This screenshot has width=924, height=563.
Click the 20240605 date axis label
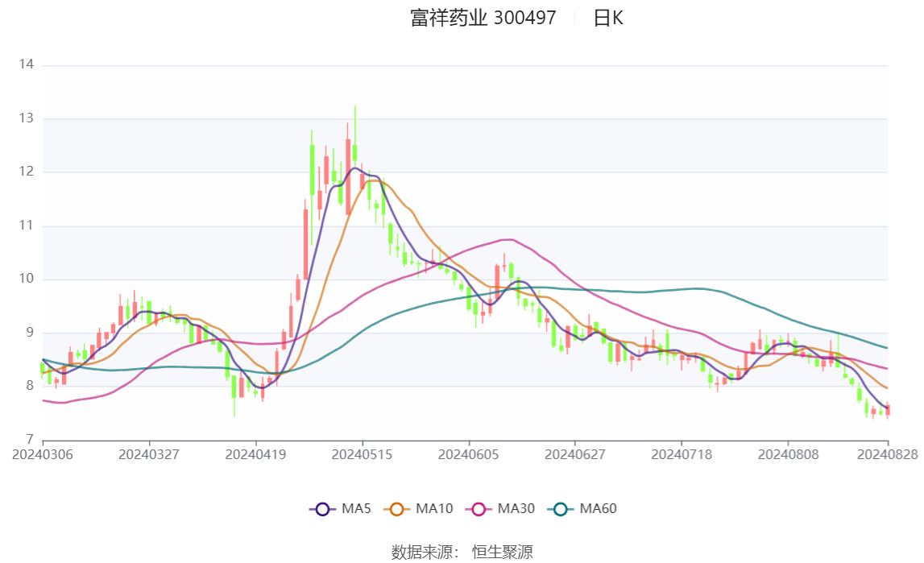click(469, 454)
